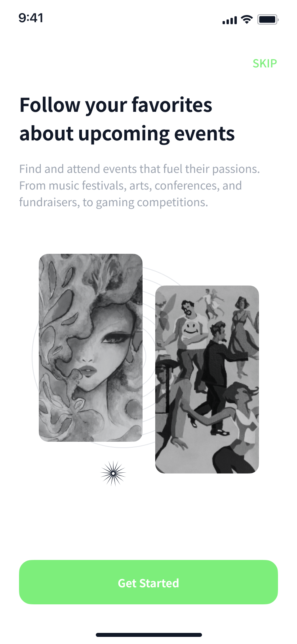Tap the "fundraisers, to gaming competitions" text line

click(114, 202)
